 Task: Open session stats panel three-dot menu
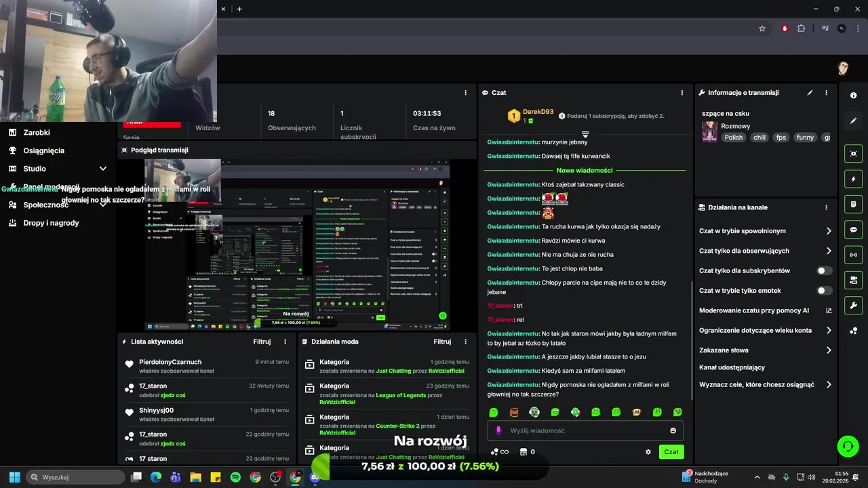465,93
